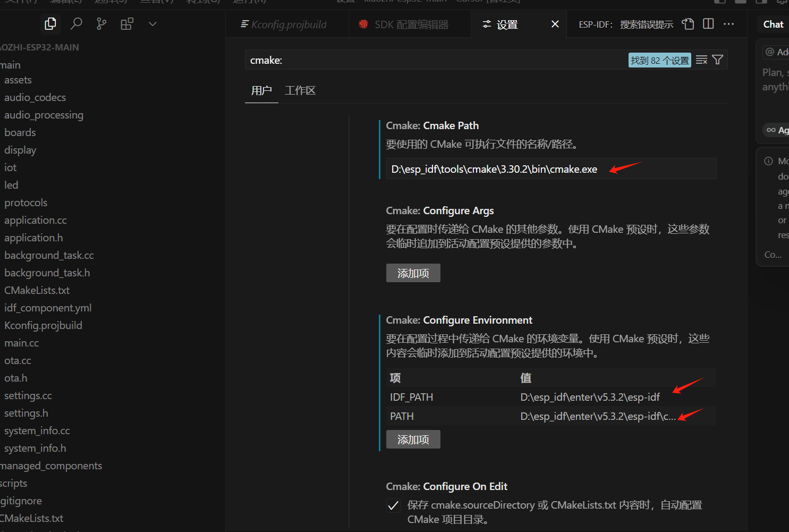Click the Cmake Path text field
The width and height of the screenshot is (789, 532).
550,169
